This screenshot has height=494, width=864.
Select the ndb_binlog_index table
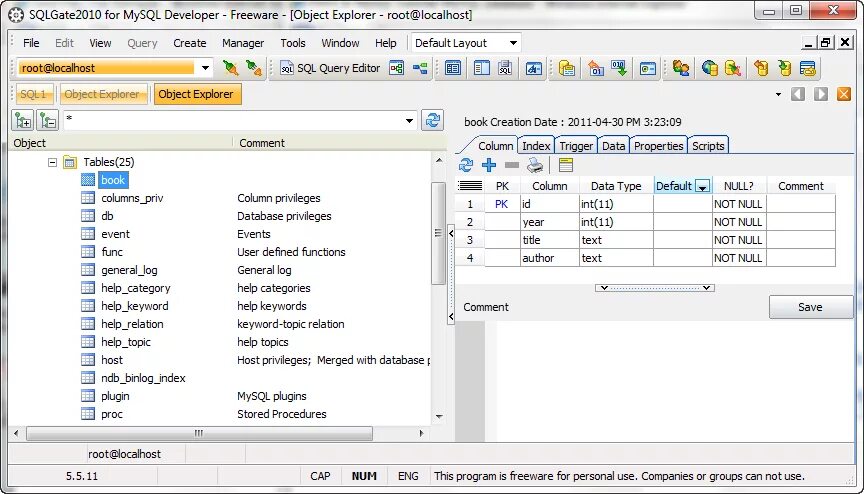(143, 378)
